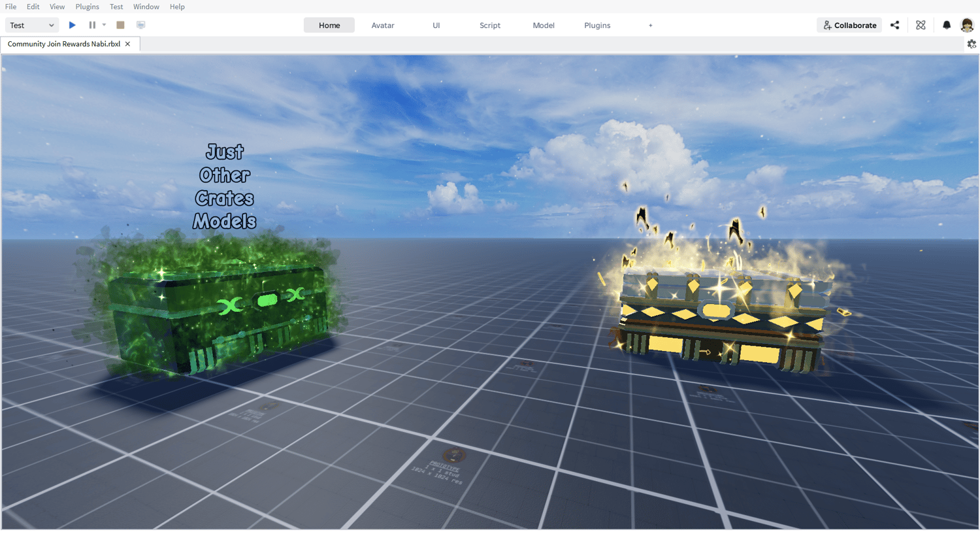Click the device emulator monitor icon
Screen dimensions: 980x551
(140, 25)
